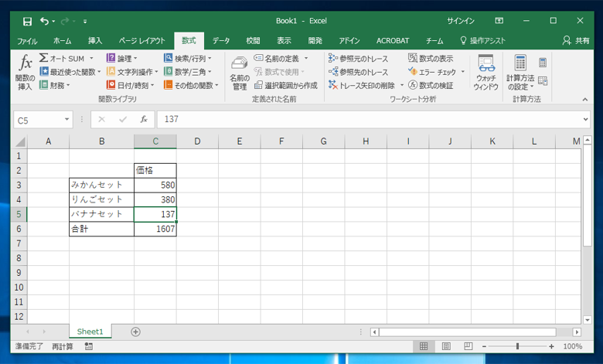Screen dimensions: 603x364
Task: Save the workbook with the floppy icon
Action: [x=27, y=21]
